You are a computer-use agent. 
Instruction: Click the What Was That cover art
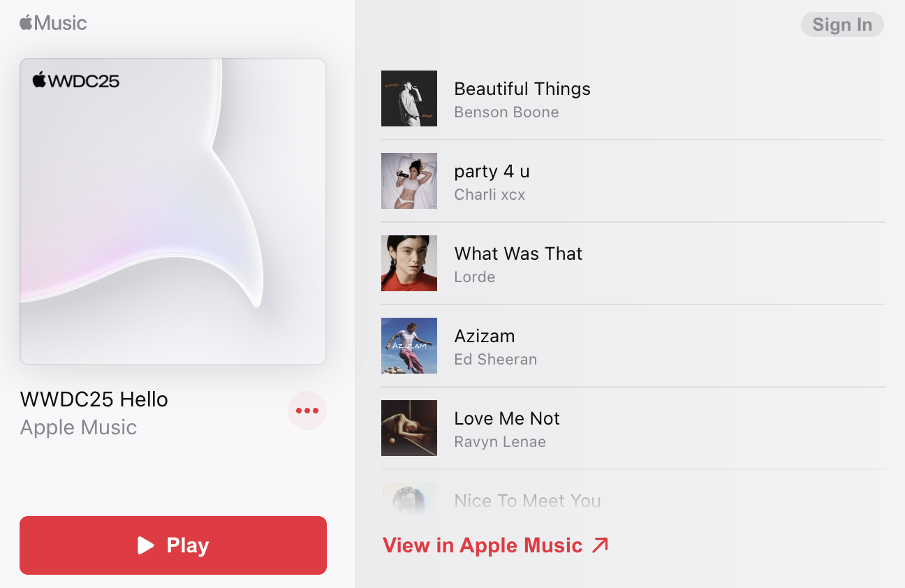pos(409,263)
